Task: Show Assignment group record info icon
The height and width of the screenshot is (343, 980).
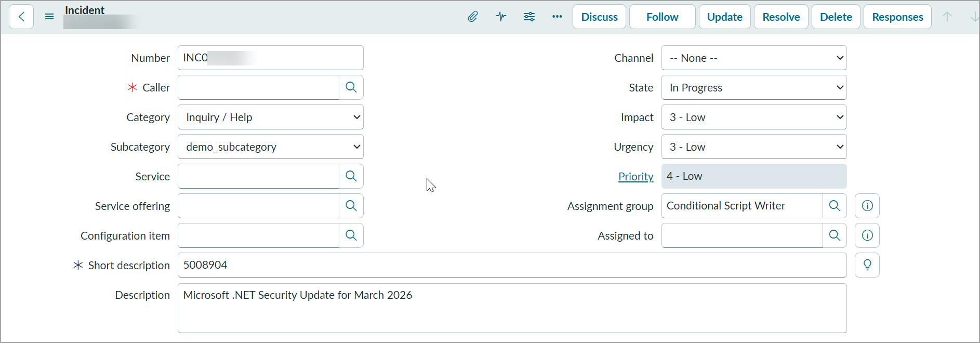Action: (x=867, y=206)
